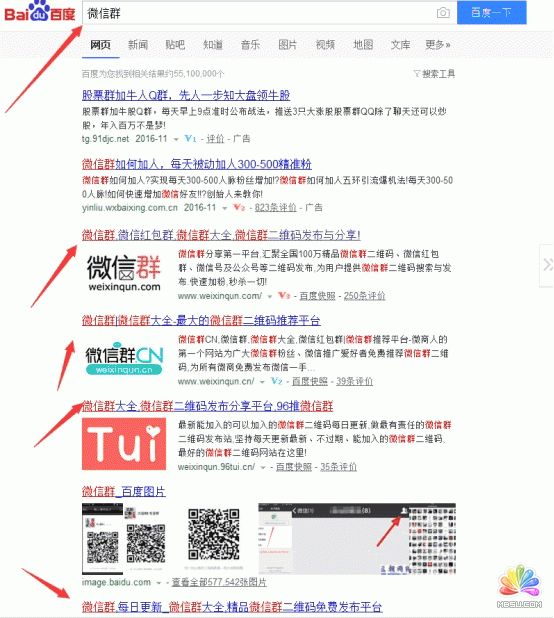Expand the arrow next to weixinqun.96tui.cn/
The image size is (554, 618).
[263, 467]
